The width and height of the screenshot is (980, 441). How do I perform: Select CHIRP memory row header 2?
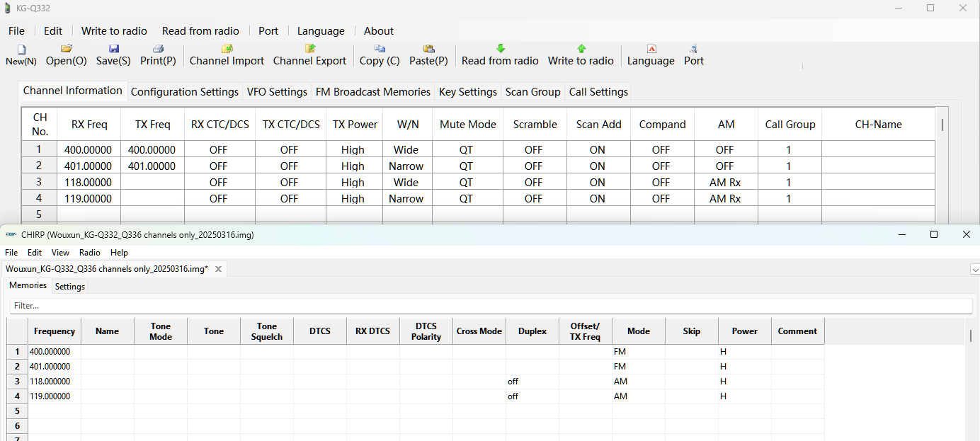point(17,367)
